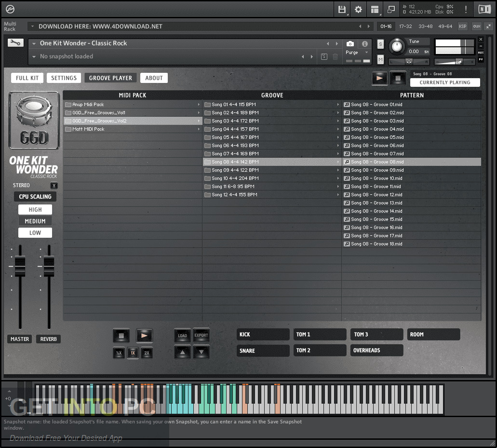
Task: Click the KICK channel button
Action: (263, 335)
